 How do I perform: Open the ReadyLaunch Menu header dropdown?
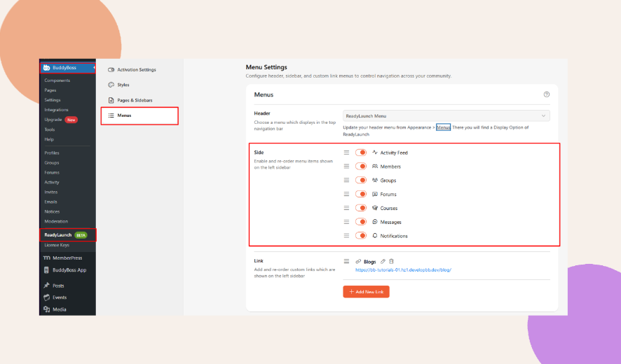(446, 115)
